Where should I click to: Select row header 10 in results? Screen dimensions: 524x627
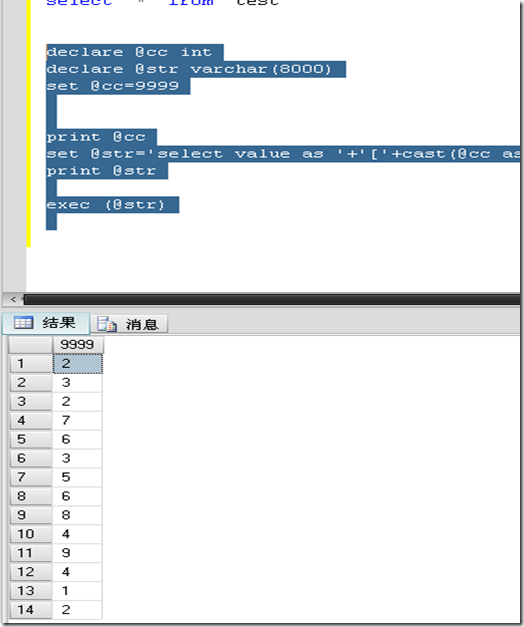coord(31,534)
